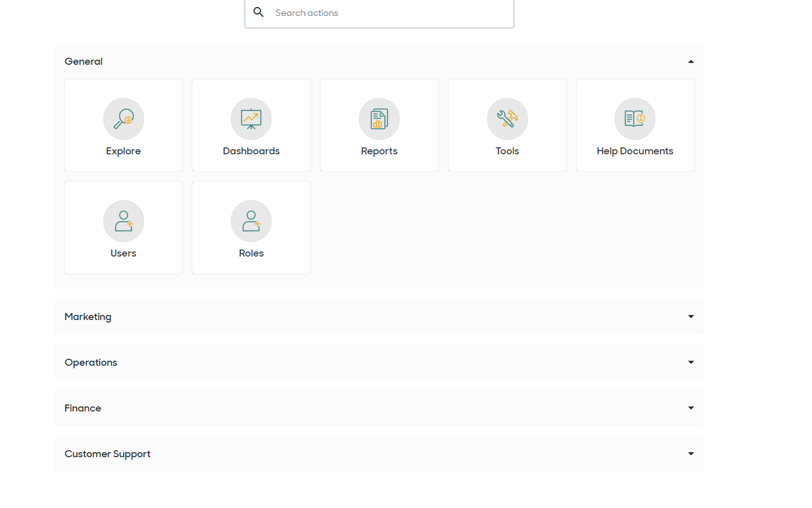Click the Customer Support section title
The height and width of the screenshot is (508, 812).
[x=108, y=454]
